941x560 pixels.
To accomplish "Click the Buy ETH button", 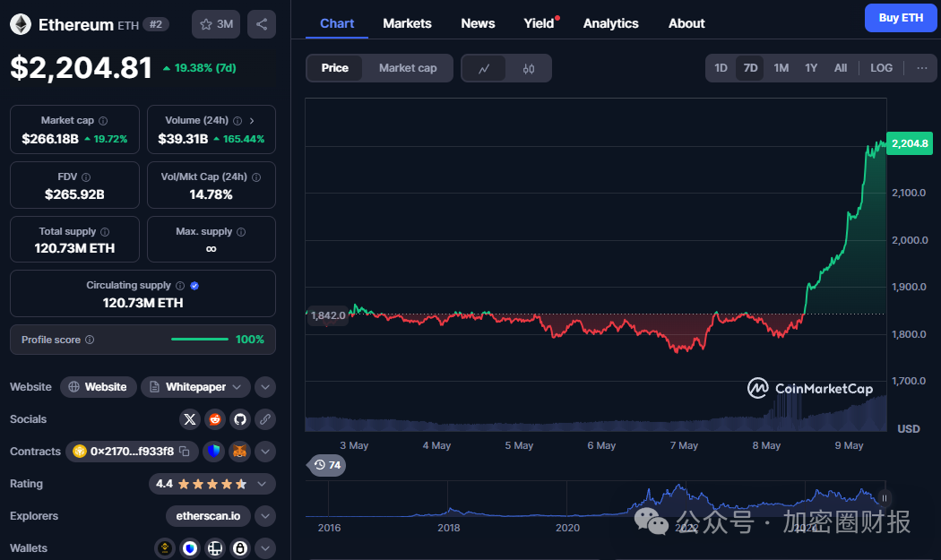I will click(901, 18).
